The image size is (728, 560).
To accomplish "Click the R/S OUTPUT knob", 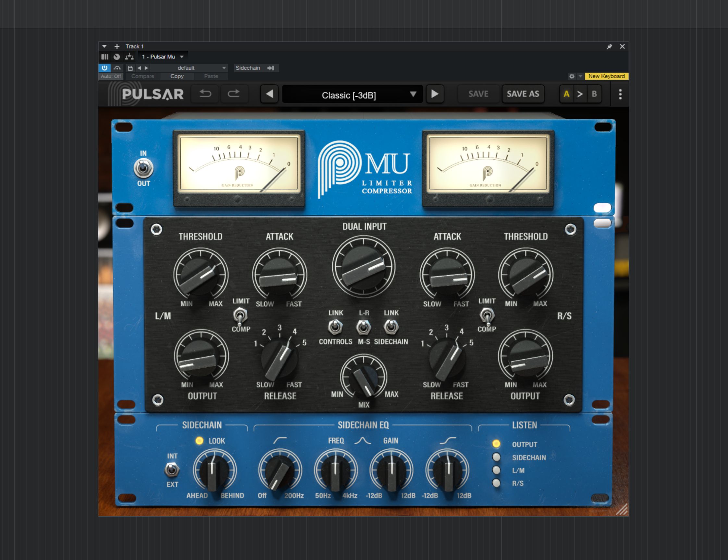I will click(x=525, y=356).
